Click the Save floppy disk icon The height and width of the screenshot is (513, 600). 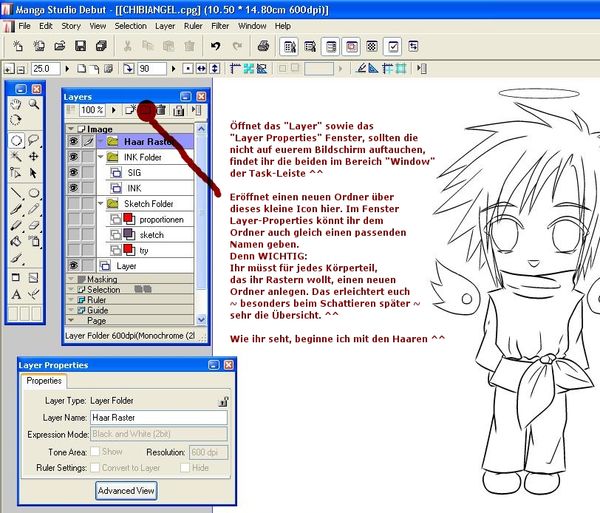[80, 46]
